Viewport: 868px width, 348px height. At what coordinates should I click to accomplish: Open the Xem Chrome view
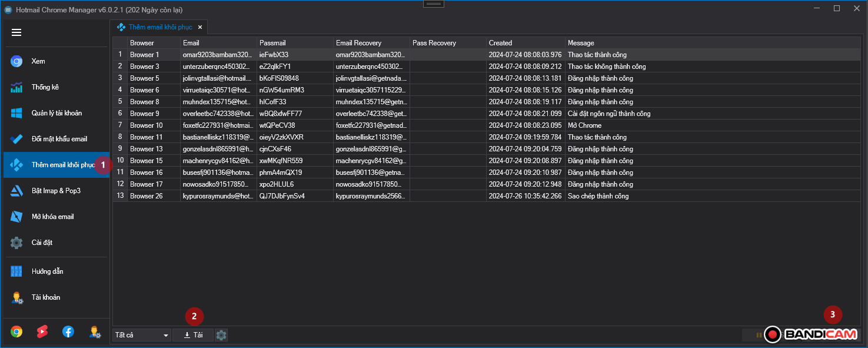pyautogui.click(x=38, y=61)
